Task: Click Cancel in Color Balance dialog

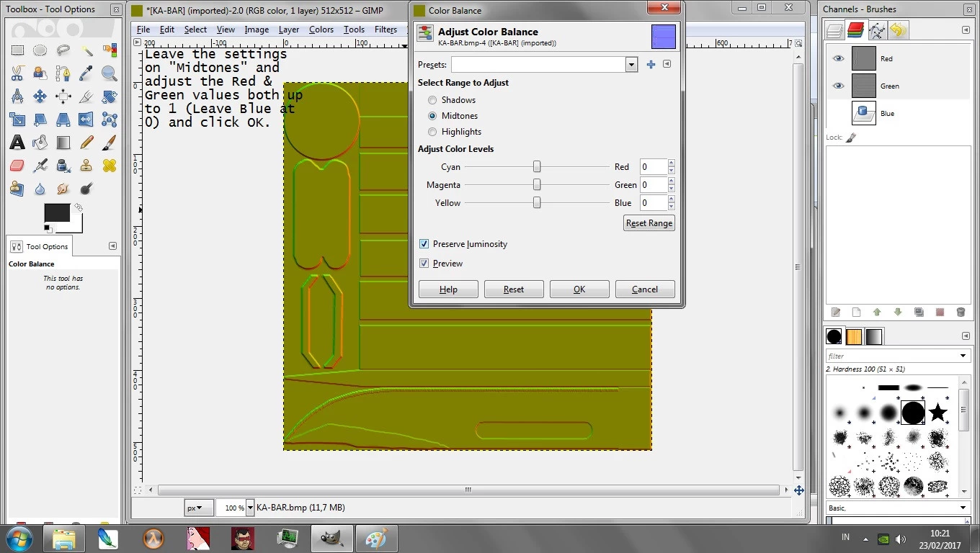Action: [645, 289]
